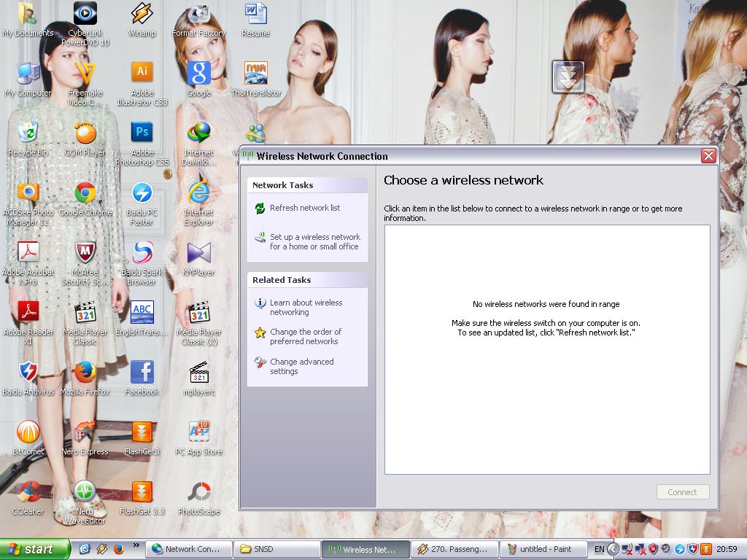Launch BitComet desktop icon

coord(28,438)
